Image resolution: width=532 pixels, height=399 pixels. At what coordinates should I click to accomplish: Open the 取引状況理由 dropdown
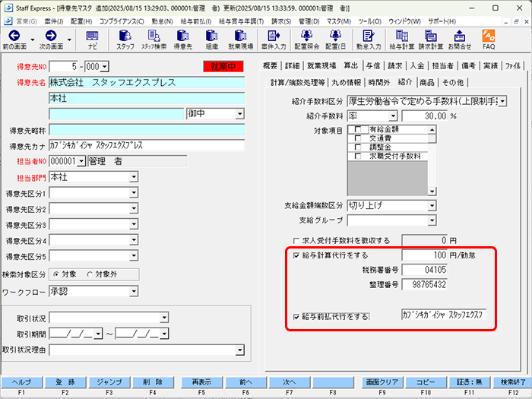pyautogui.click(x=240, y=350)
